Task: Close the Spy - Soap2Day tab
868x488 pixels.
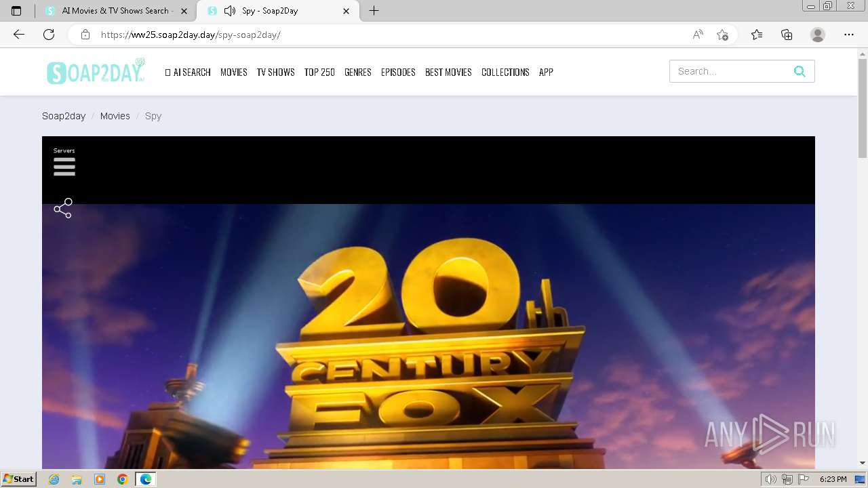Action: tap(347, 11)
